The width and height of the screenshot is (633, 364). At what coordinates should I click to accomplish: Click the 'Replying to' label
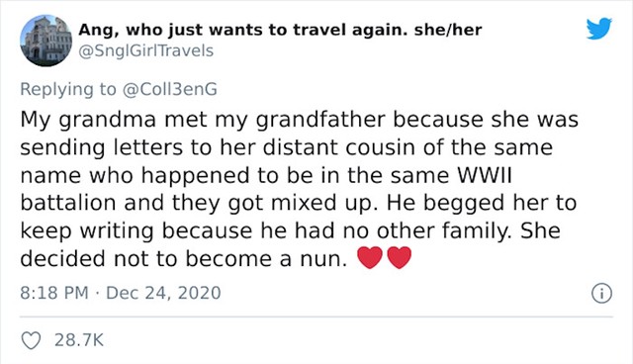point(68,89)
